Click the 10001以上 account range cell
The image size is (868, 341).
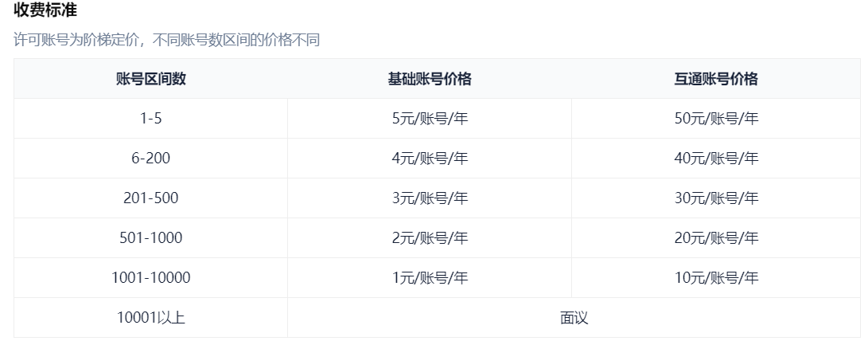[x=151, y=318]
